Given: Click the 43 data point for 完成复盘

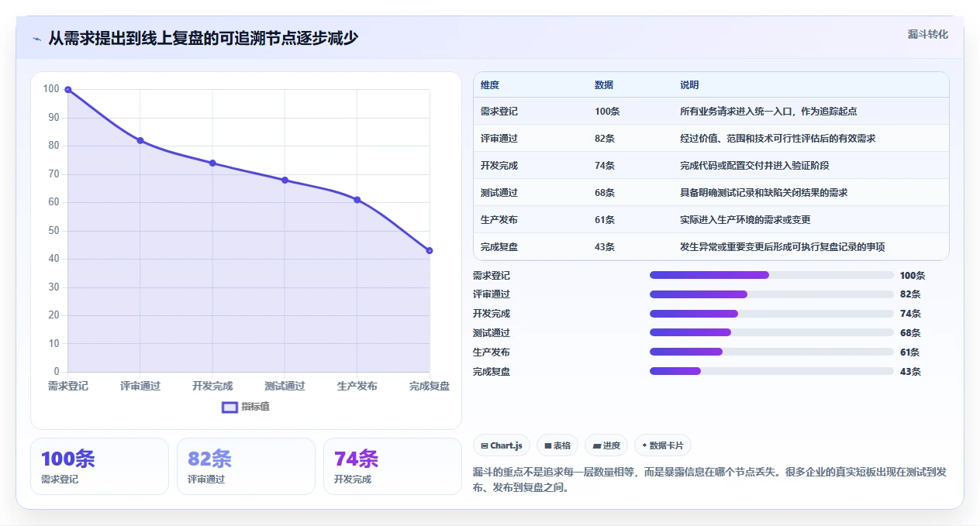Looking at the screenshot, I should click(430, 250).
